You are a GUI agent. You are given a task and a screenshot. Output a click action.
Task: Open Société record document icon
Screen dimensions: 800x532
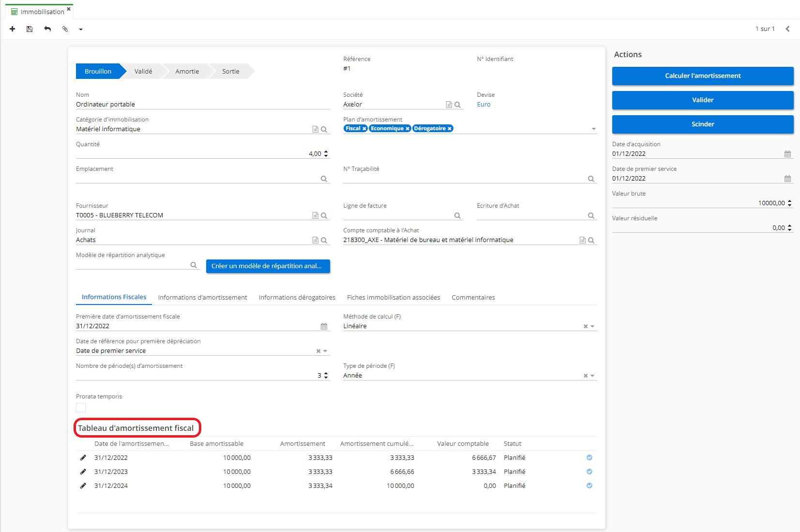click(449, 105)
